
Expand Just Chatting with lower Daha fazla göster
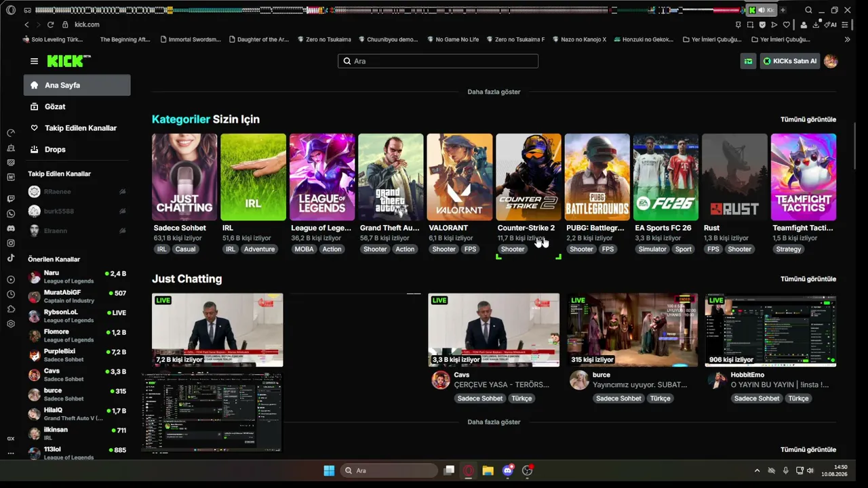click(494, 422)
